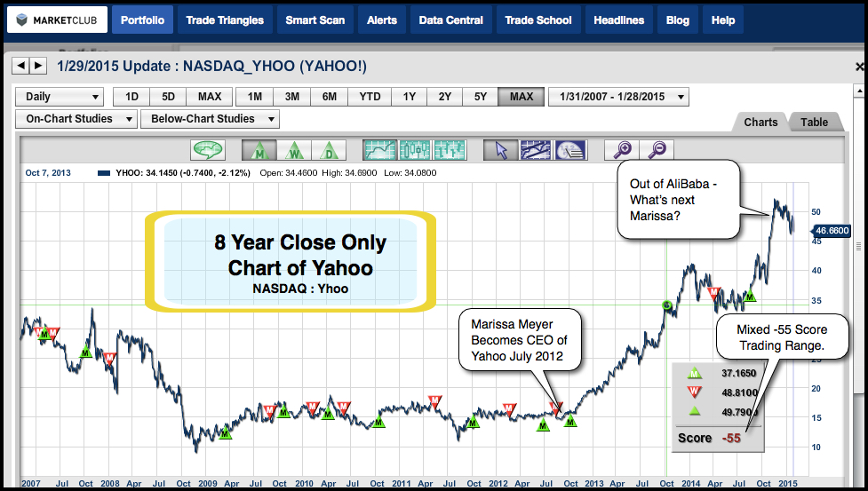Switch to the Table tab
868x491 pixels.
[815, 123]
